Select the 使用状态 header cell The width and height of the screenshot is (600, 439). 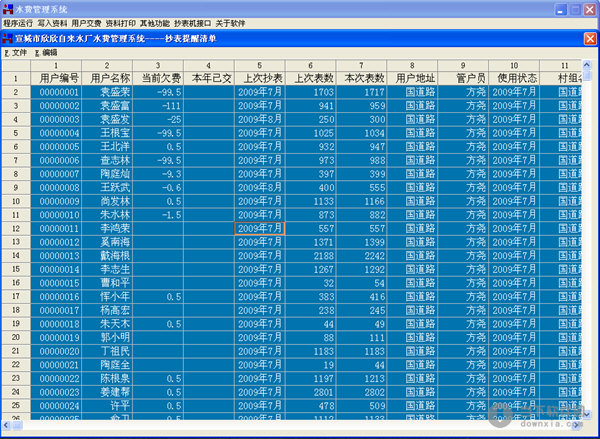(514, 78)
